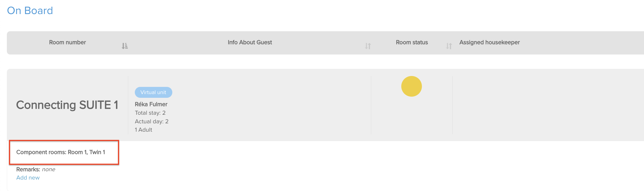644x191 pixels.
Task: Click the sort arrows beside Info About Guest
Action: coord(368,46)
